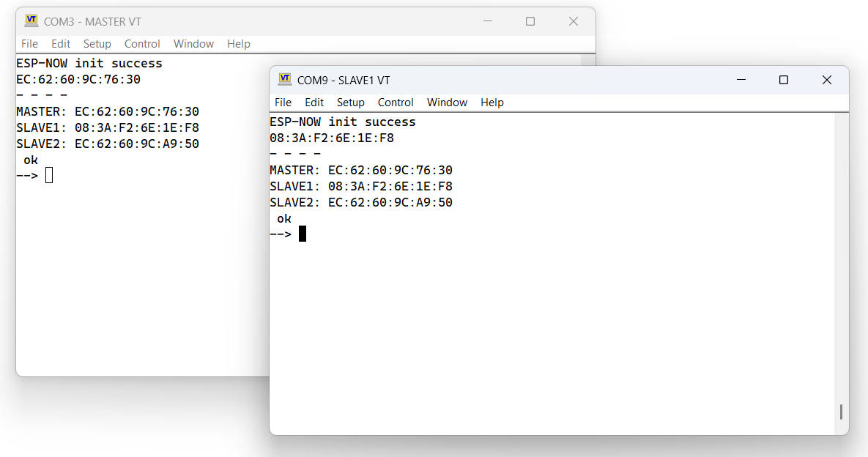This screenshot has height=457, width=868.
Task: Open Edit menu in the SLAVE1 VT window
Action: 314,103
